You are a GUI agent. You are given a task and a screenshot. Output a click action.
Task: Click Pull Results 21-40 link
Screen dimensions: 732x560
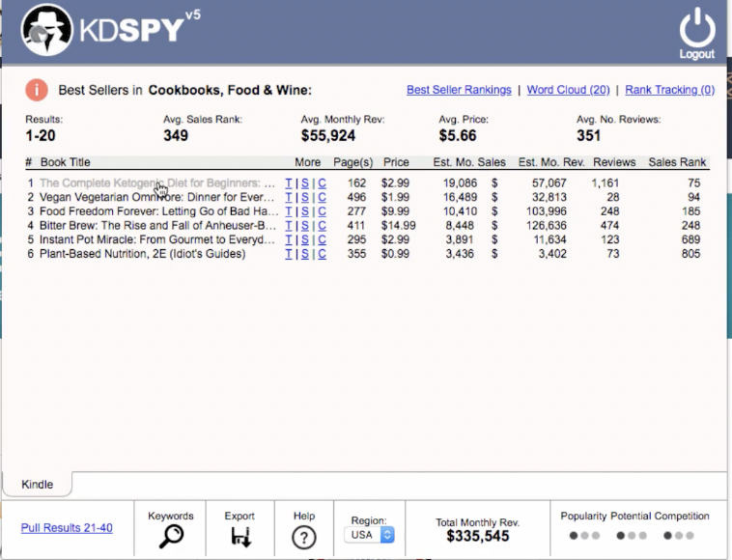pos(67,528)
